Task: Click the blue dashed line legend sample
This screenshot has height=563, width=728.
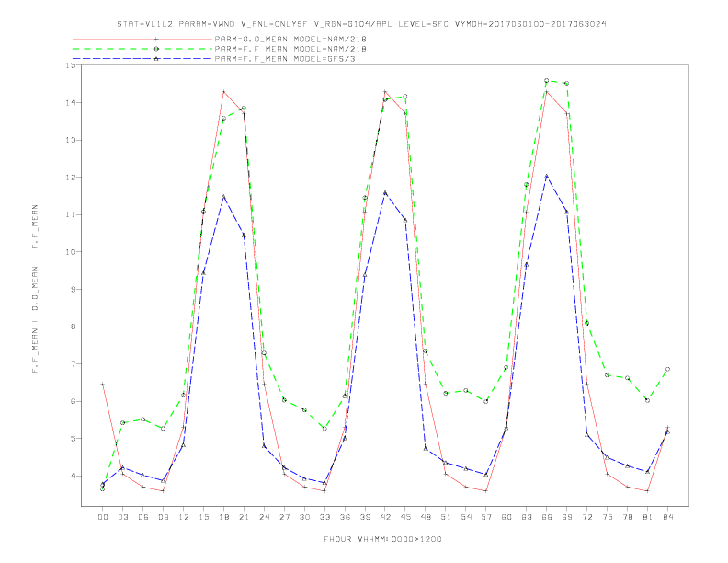Action: pos(142,59)
